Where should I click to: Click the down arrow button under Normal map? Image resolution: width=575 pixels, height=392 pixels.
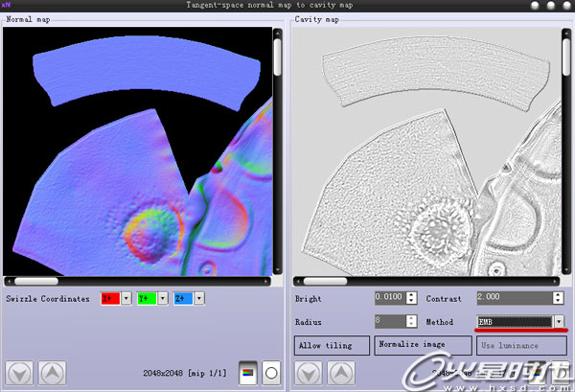coord(19,373)
